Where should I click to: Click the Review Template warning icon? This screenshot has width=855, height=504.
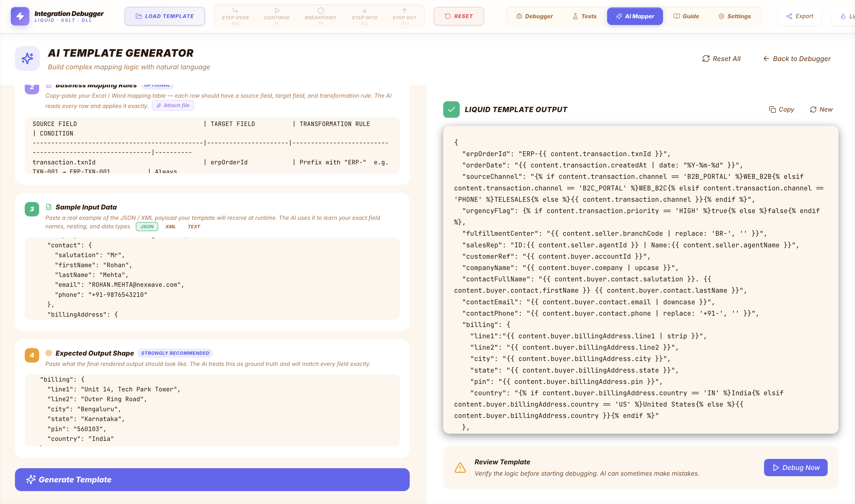[460, 468]
